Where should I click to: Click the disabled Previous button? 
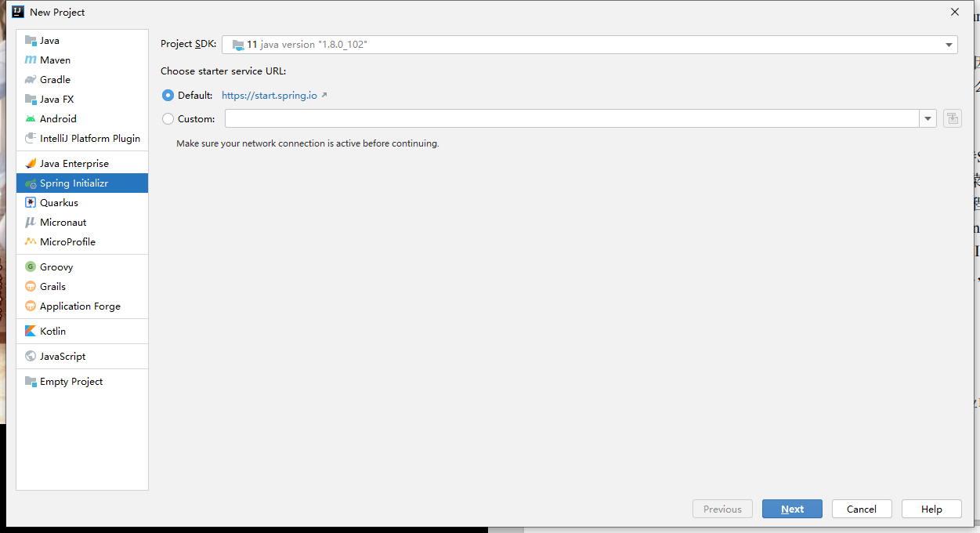[722, 509]
